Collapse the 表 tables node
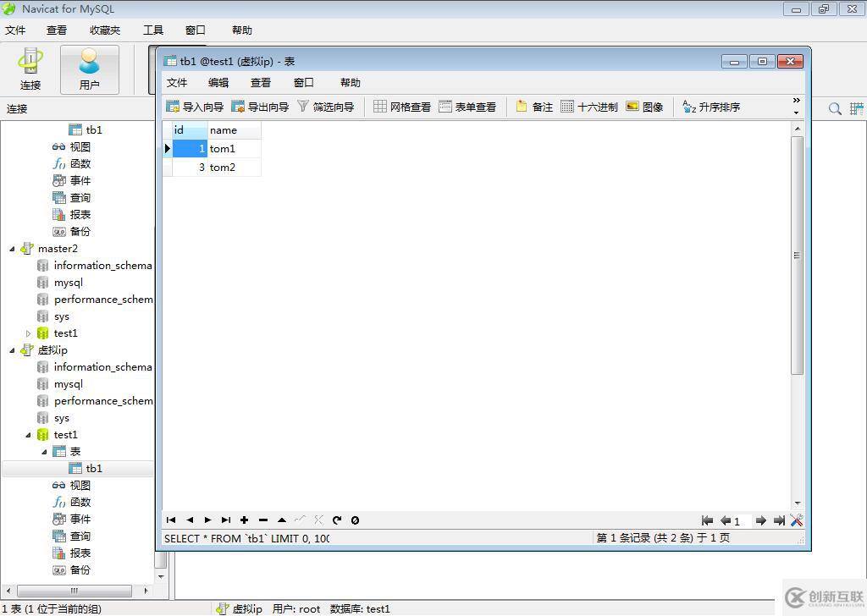The height and width of the screenshot is (616, 867). coord(44,452)
